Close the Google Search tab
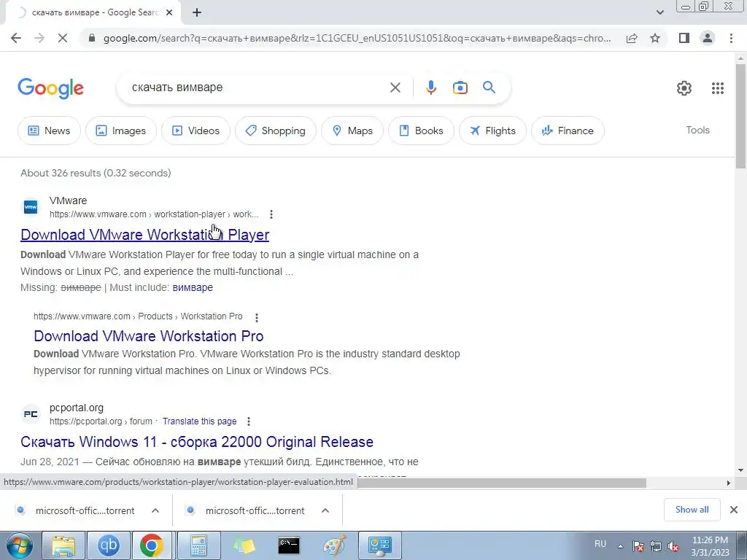747x560 pixels. [x=169, y=13]
